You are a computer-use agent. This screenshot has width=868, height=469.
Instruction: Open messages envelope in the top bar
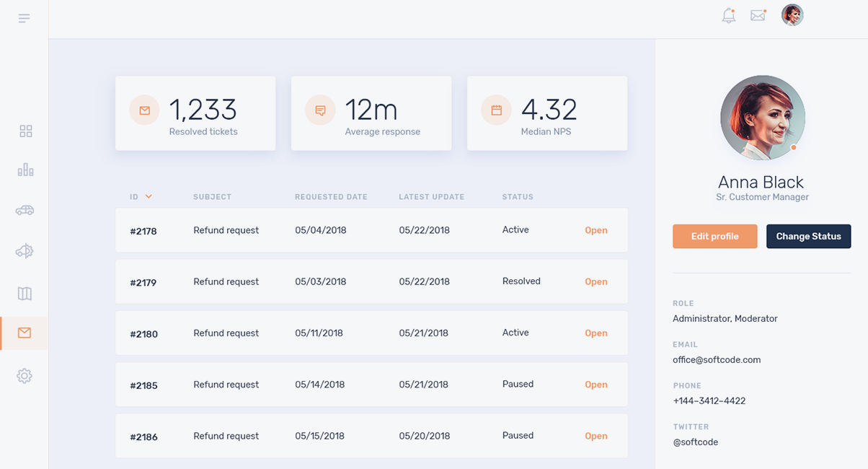tap(758, 15)
